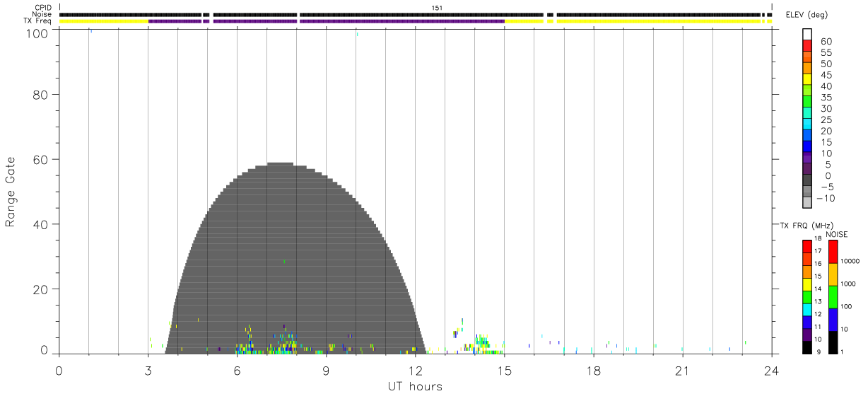Image resolution: width=868 pixels, height=401 pixels.
Task: Click the UT hours axis title
Action: click(x=415, y=386)
